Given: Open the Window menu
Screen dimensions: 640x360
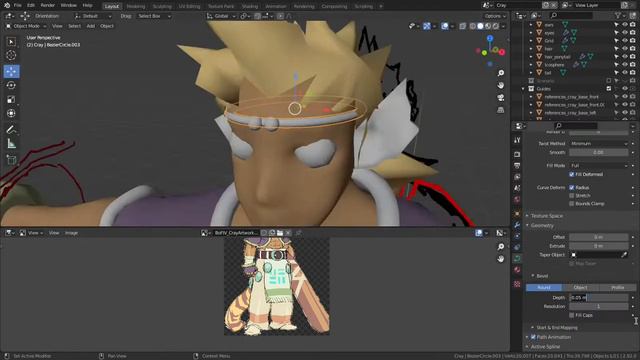Looking at the screenshot, I should coord(68,5).
